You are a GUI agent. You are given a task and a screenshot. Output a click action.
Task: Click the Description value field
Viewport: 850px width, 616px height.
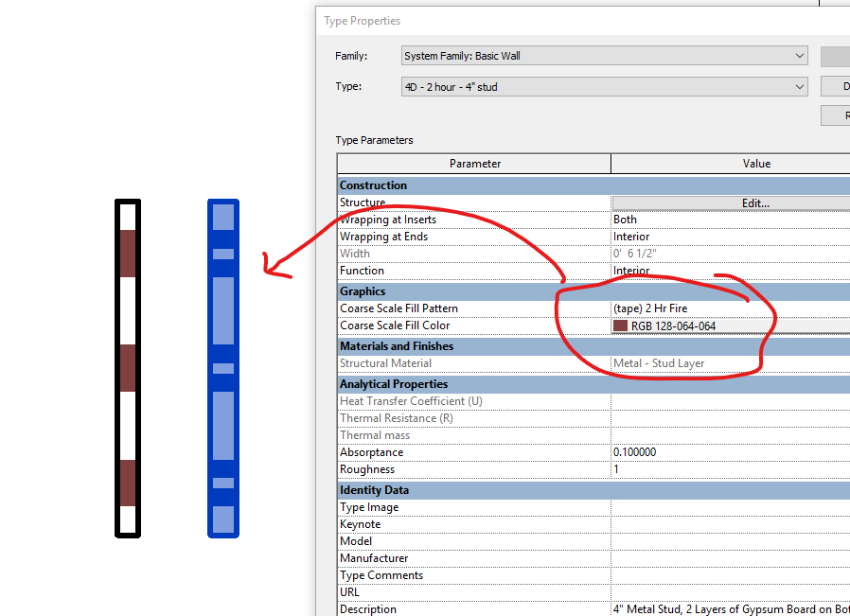click(x=731, y=609)
